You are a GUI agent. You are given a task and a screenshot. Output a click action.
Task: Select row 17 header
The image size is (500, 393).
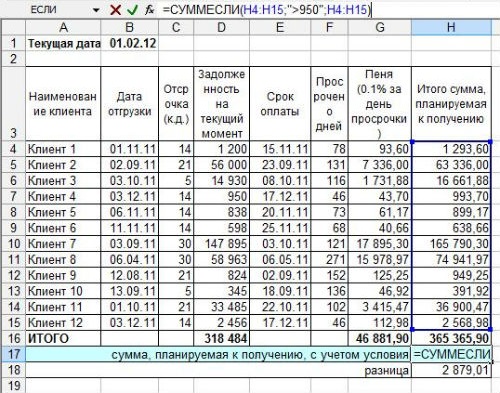[x=14, y=354]
